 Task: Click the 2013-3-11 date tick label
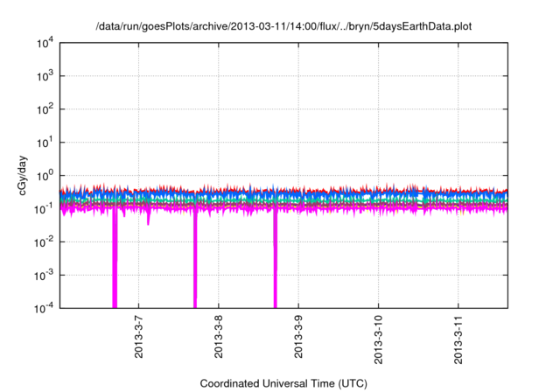[x=458, y=339]
